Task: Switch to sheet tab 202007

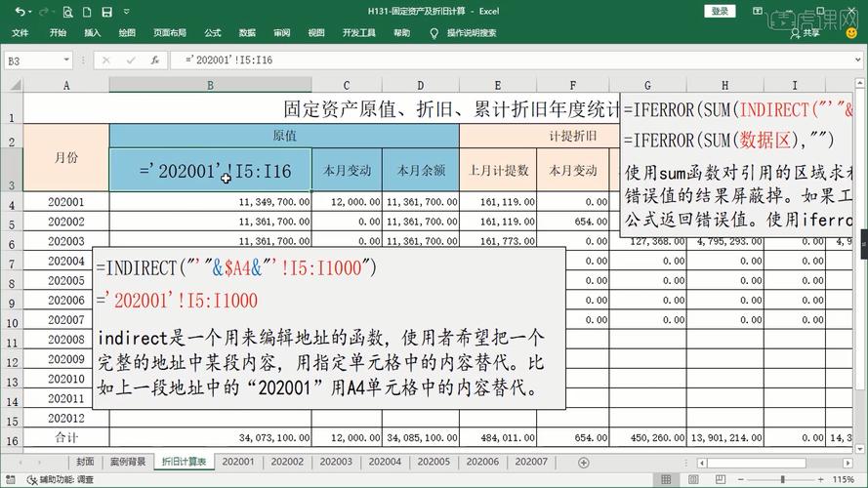Action: pyautogui.click(x=531, y=462)
